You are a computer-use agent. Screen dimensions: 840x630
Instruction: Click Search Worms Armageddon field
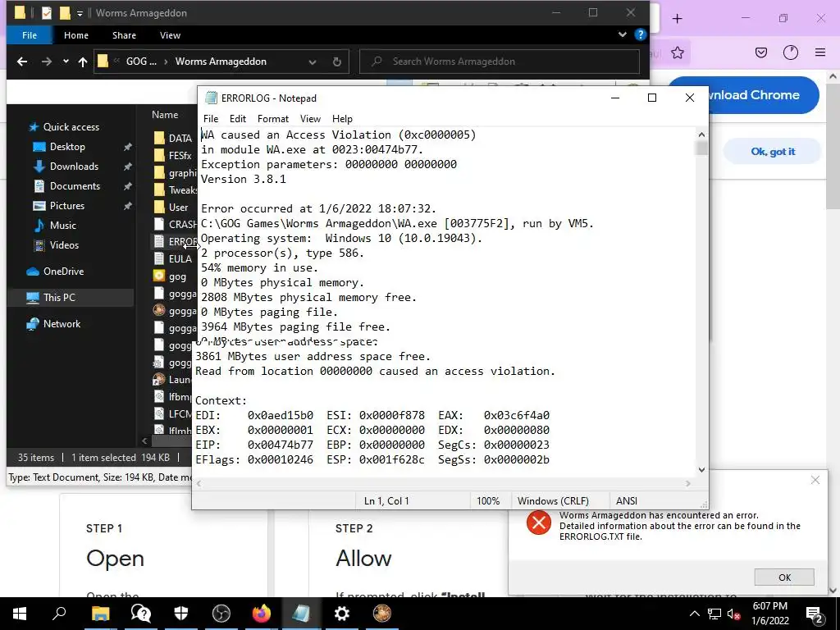(x=500, y=62)
